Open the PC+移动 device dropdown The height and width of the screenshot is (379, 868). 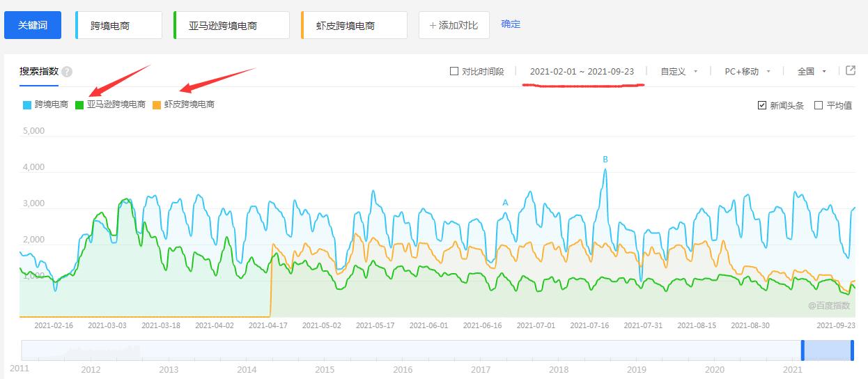coord(747,71)
